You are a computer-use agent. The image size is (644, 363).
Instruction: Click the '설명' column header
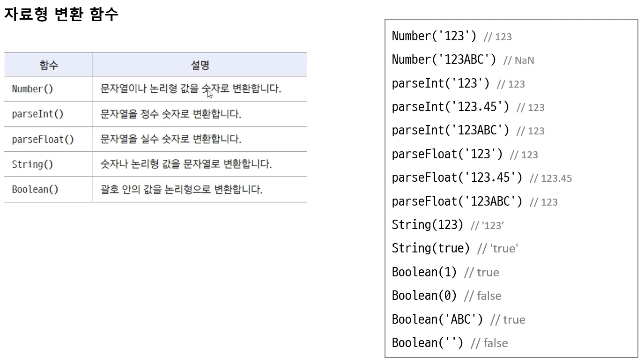point(200,65)
